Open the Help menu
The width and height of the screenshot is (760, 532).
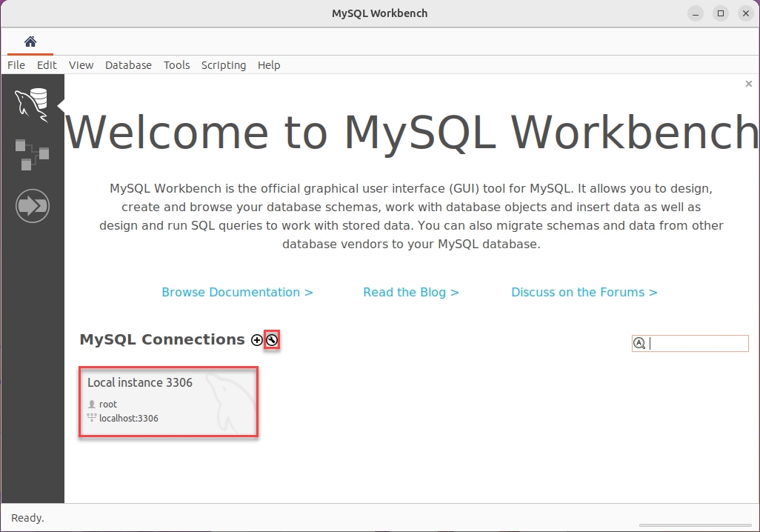coord(269,65)
